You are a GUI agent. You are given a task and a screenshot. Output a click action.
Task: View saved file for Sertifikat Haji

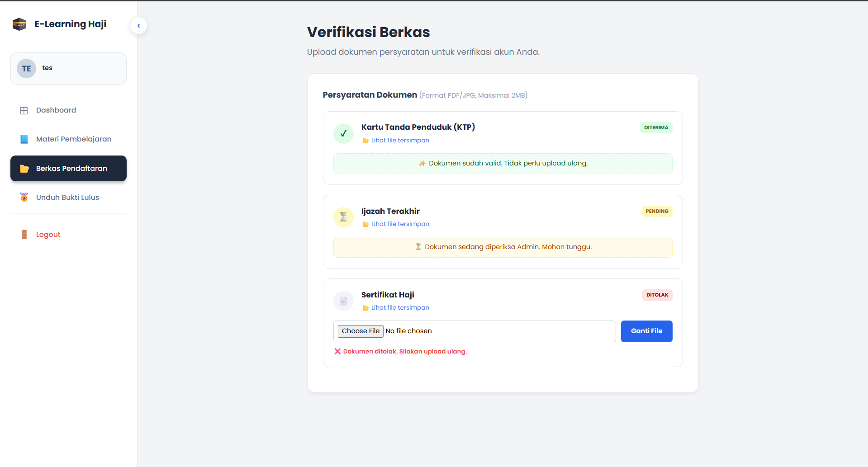click(400, 308)
